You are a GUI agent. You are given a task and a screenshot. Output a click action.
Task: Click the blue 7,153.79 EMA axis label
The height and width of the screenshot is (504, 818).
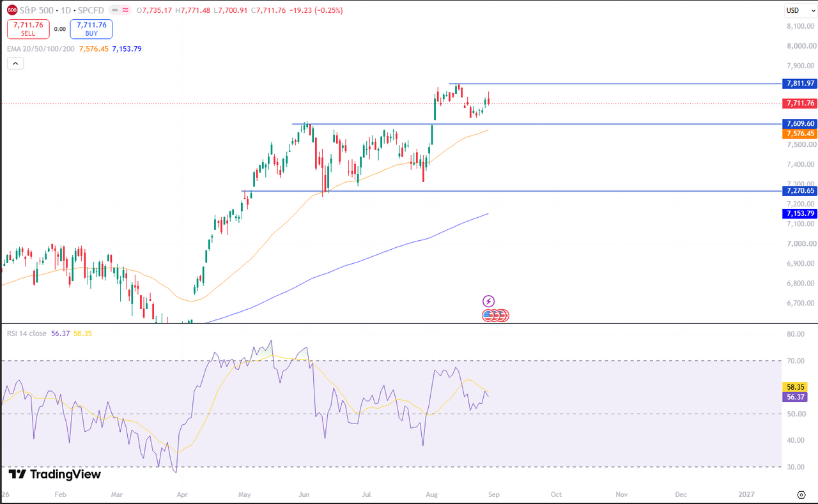tap(800, 213)
